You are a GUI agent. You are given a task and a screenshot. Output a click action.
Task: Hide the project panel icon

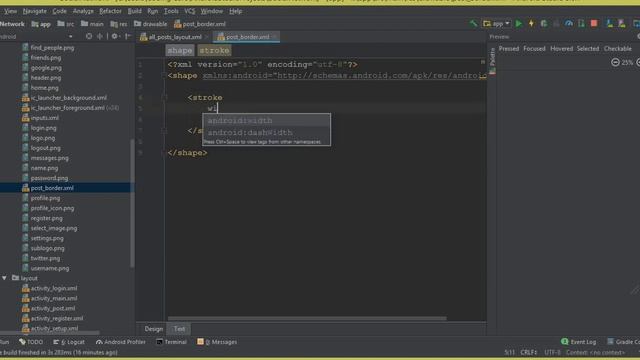[128, 36]
